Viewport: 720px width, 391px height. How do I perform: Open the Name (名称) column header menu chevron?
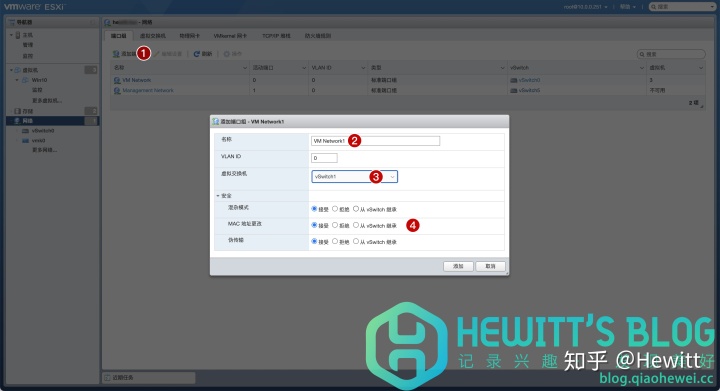pyautogui.click(x=244, y=68)
